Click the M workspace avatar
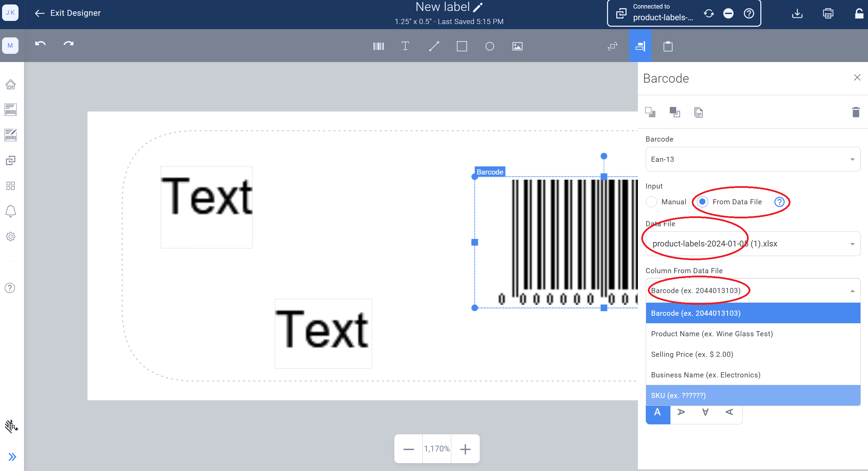Screen dimensions: 868x471 [10, 45]
